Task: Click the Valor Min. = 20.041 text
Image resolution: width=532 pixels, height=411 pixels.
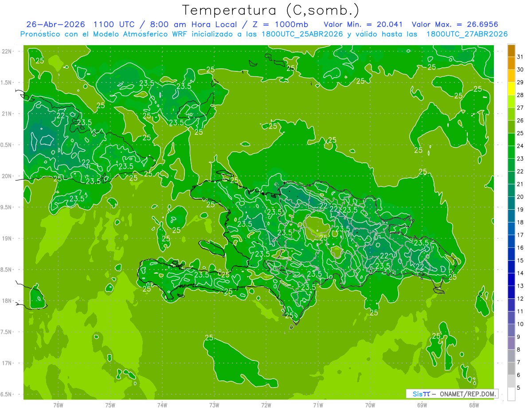Action: tap(363, 24)
